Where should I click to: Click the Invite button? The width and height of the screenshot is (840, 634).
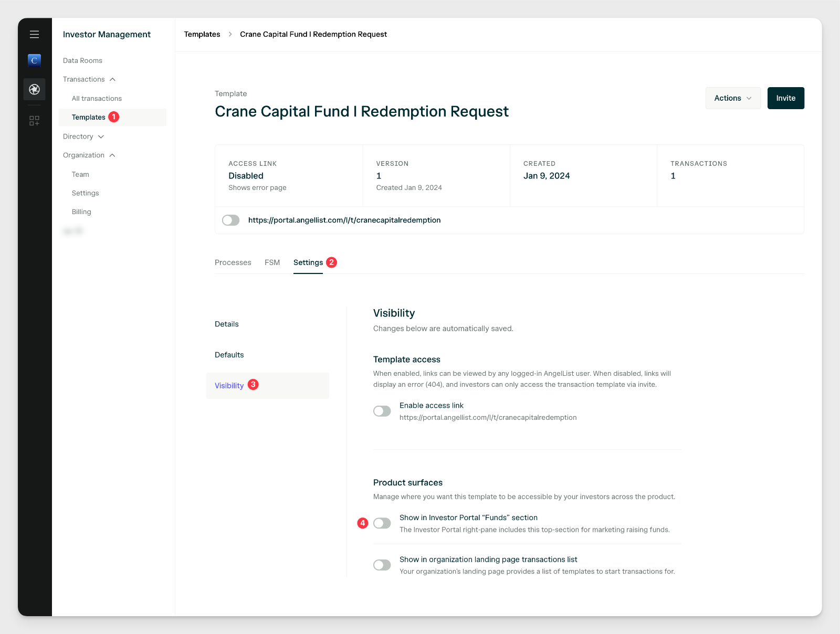[786, 98]
